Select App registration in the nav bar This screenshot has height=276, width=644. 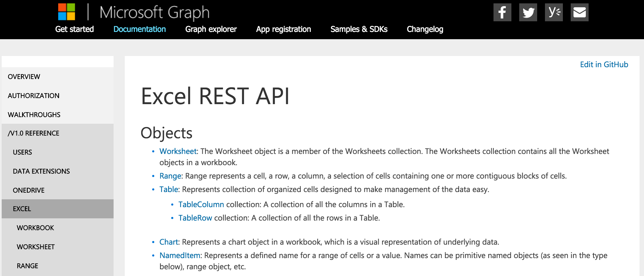coord(283,29)
